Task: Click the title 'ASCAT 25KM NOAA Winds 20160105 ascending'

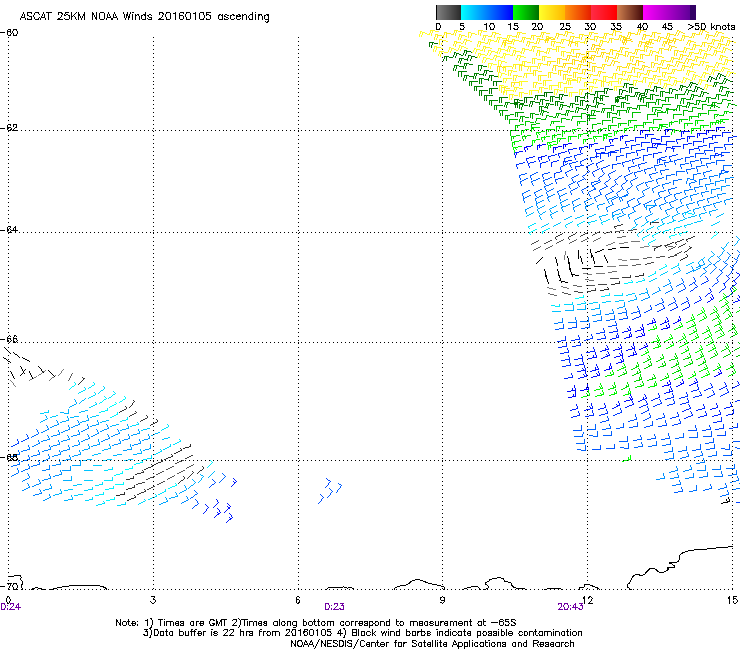Action: pyautogui.click(x=144, y=17)
